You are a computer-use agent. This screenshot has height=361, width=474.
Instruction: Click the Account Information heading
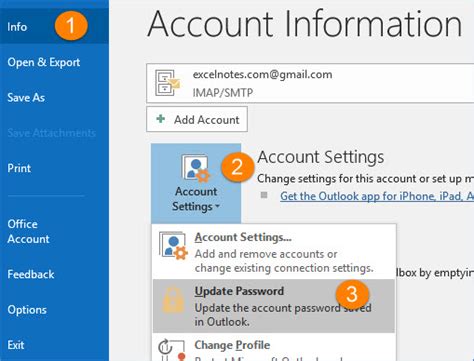pos(304,24)
